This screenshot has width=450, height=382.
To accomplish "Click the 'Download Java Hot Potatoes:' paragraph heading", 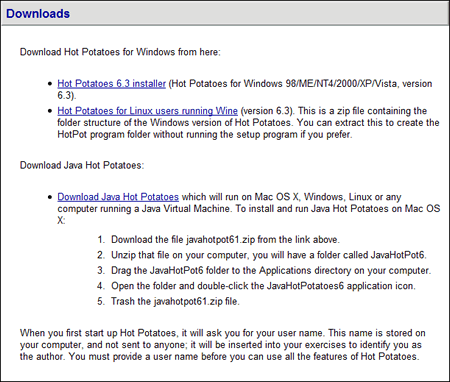I will coord(82,165).
